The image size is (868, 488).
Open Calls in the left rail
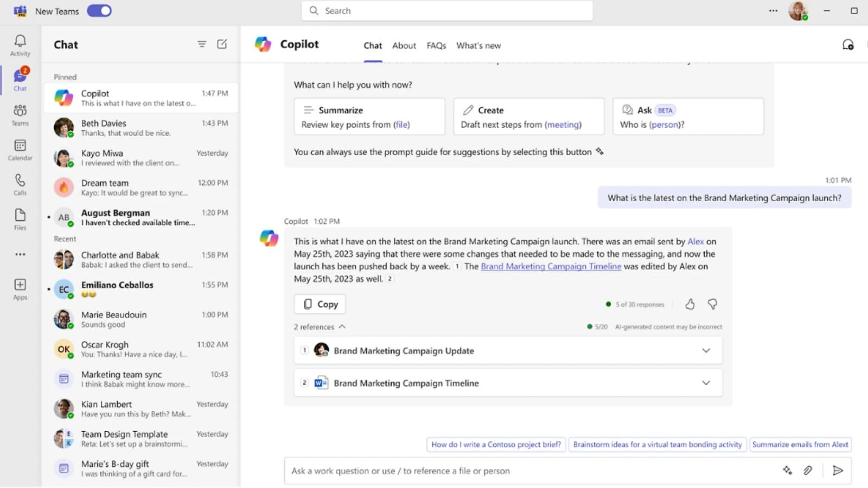(20, 184)
